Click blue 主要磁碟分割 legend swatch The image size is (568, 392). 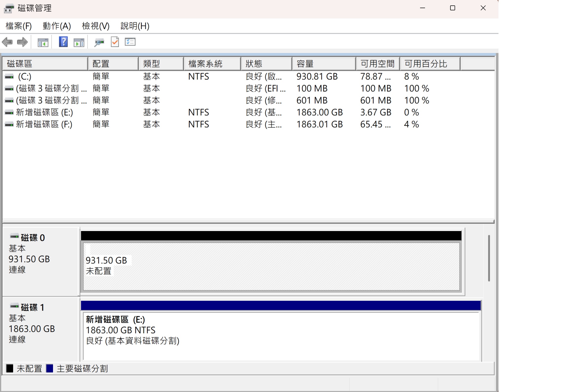point(50,368)
